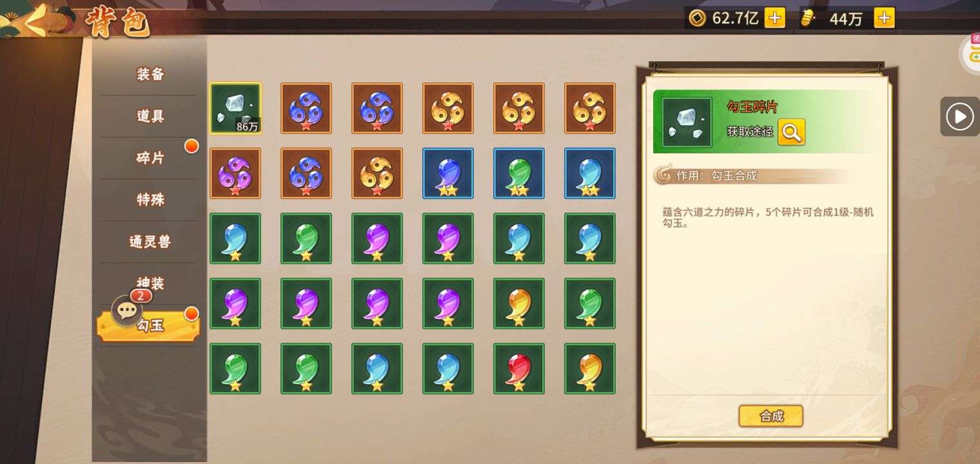Open the magnifier icon next to 获取途径
The width and height of the screenshot is (980, 464).
pos(791,132)
